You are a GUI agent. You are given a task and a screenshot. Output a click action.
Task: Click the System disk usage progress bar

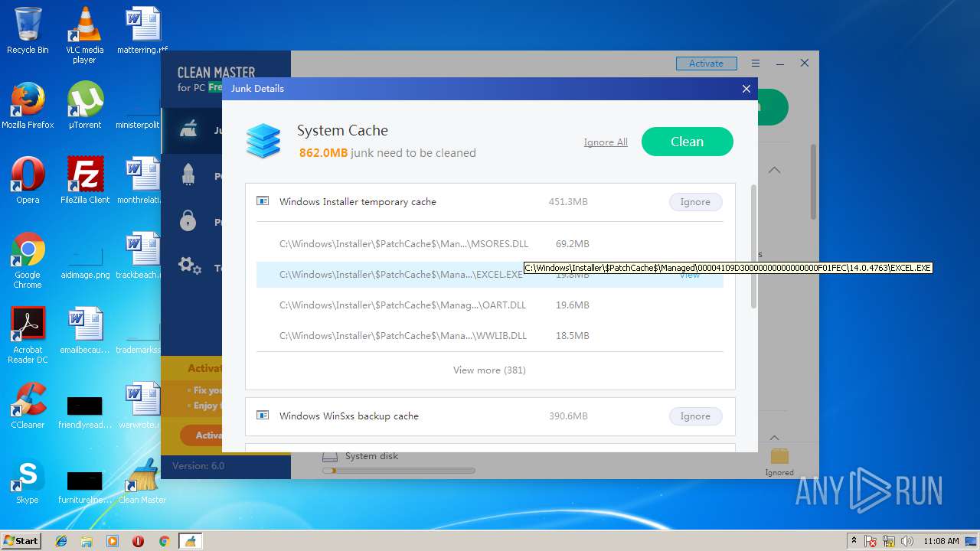click(398, 471)
